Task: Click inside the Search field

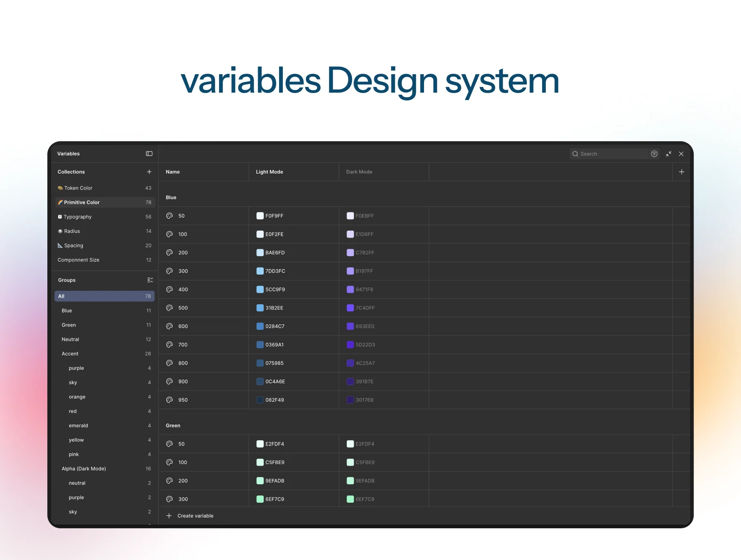Action: coord(609,154)
